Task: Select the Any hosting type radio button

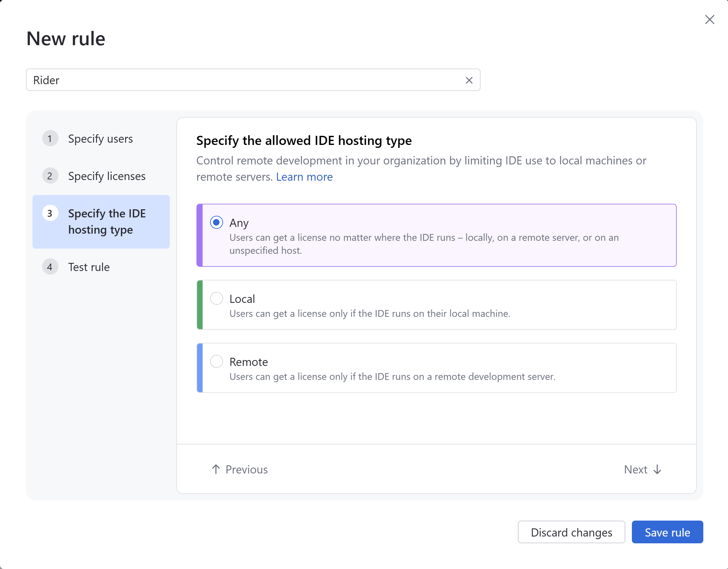Action: (x=216, y=222)
